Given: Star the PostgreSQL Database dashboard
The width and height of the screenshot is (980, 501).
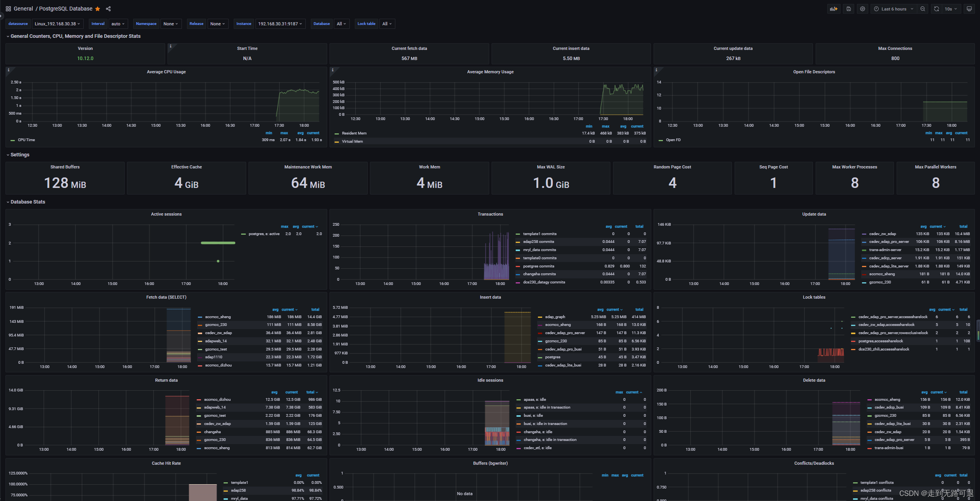Looking at the screenshot, I should click(x=98, y=9).
